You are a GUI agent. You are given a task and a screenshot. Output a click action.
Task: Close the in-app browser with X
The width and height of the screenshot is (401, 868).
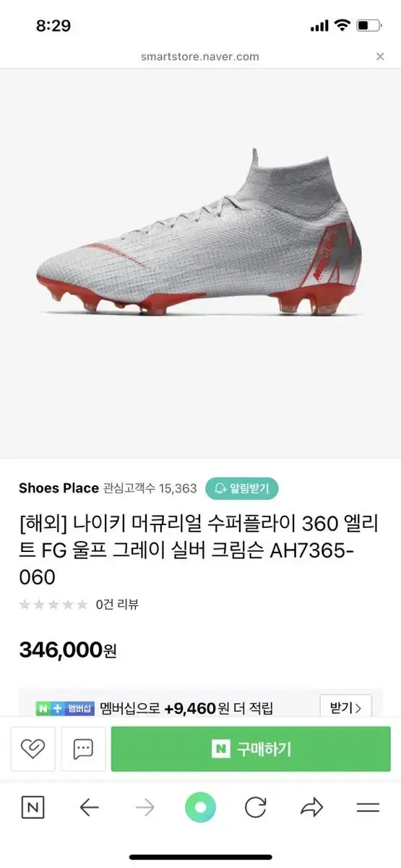coord(380,56)
